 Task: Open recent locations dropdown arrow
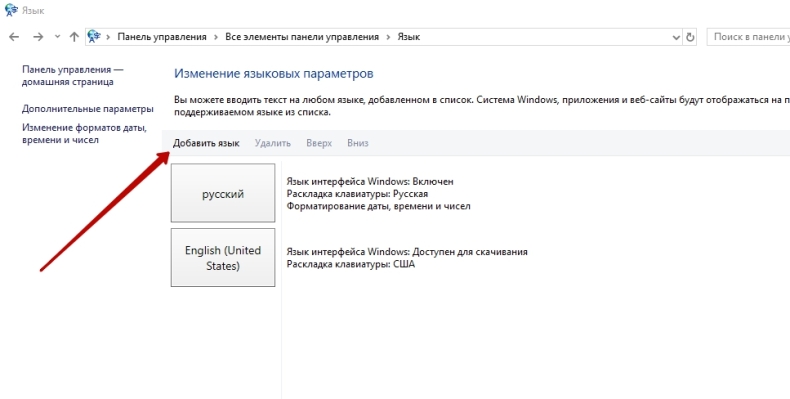click(57, 37)
